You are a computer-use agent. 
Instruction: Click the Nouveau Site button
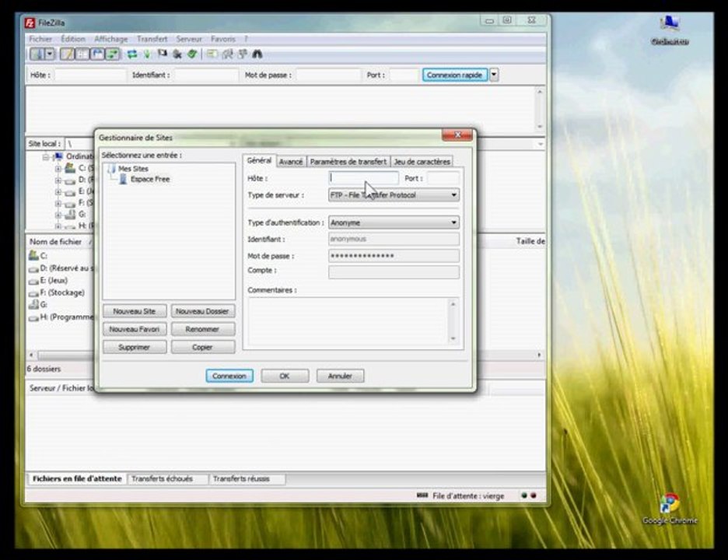tap(135, 311)
